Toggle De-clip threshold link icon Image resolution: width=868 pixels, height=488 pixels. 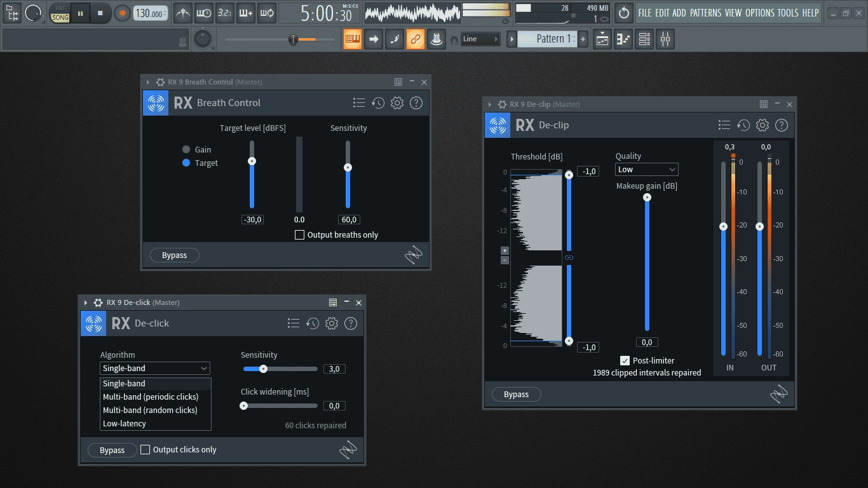[x=569, y=257]
